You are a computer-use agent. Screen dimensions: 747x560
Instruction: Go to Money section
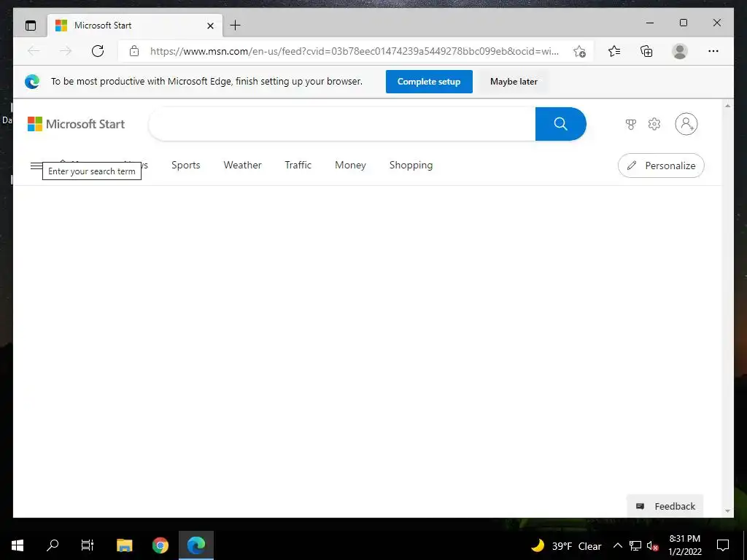[x=350, y=166]
